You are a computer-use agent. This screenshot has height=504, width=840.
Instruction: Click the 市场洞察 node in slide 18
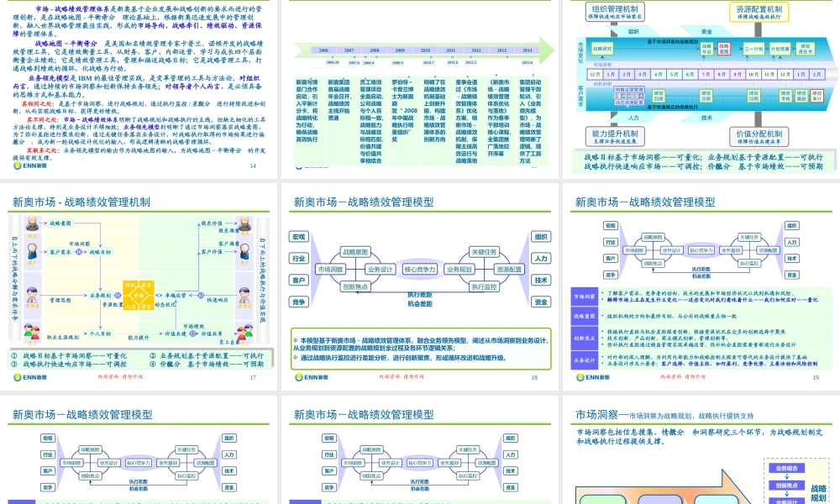coord(330,270)
